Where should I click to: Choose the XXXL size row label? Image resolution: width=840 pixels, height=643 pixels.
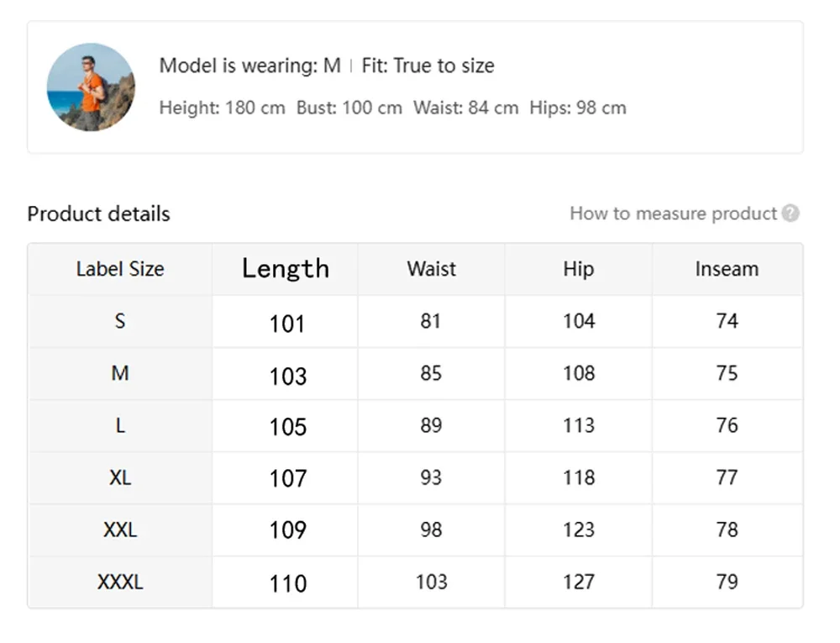pyautogui.click(x=120, y=582)
